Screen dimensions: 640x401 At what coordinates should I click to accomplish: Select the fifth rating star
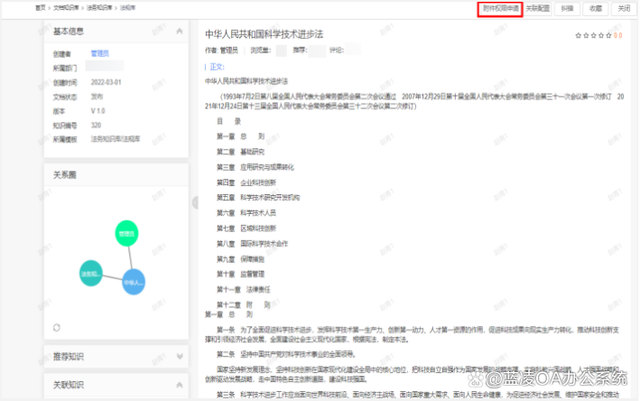(610, 35)
